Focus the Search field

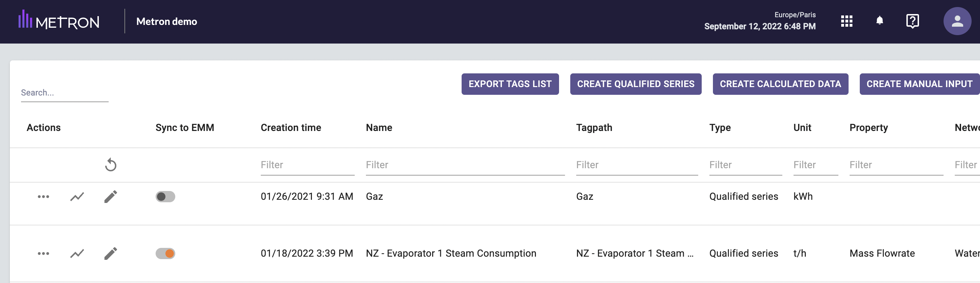coord(64,93)
